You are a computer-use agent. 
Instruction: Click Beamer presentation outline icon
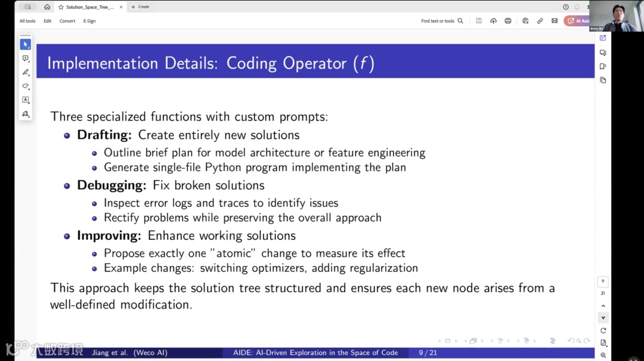tap(553, 341)
